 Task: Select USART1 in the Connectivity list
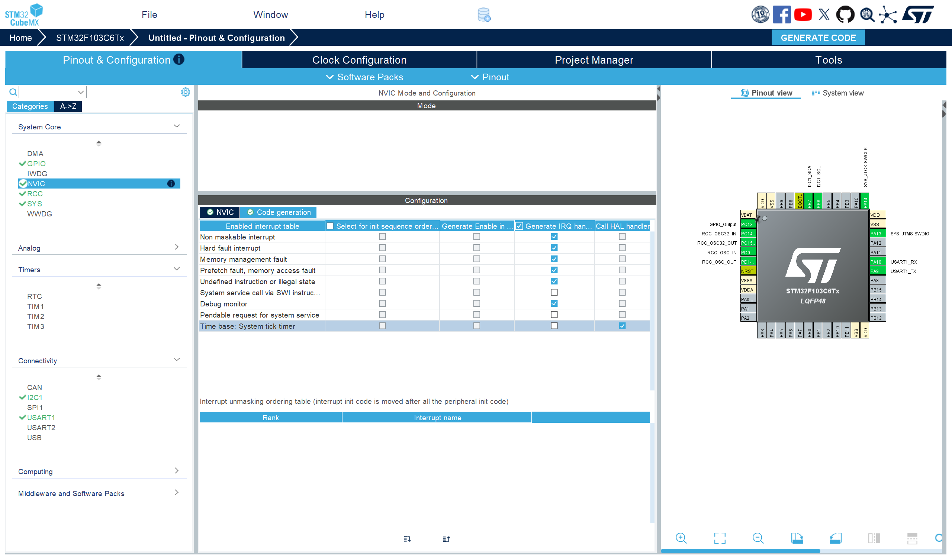(41, 418)
